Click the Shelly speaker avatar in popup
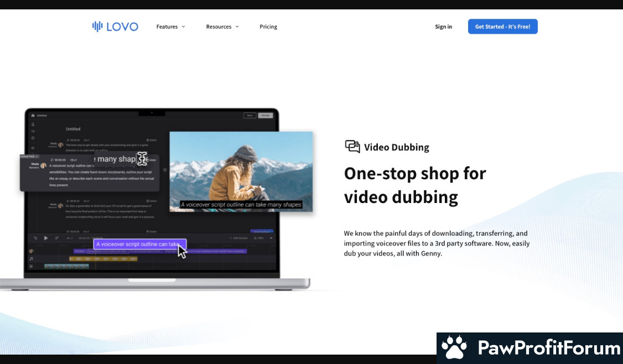 coord(43,165)
